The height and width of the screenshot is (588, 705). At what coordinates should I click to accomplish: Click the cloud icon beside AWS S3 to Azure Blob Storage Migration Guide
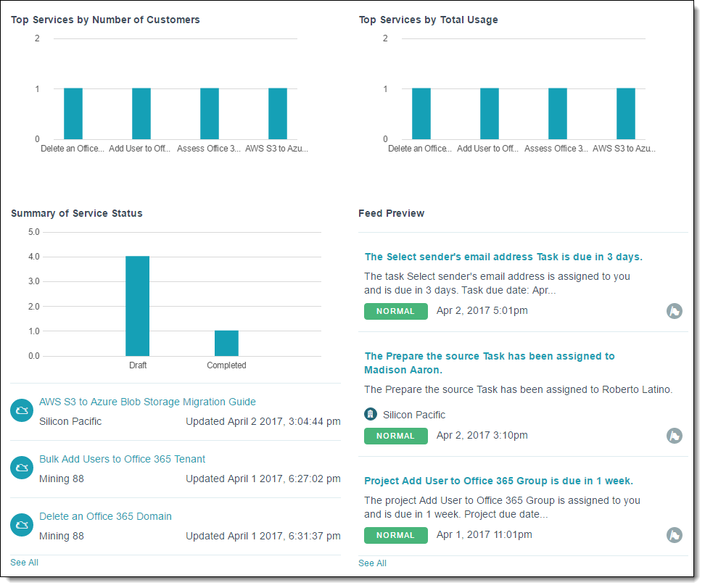pyautogui.click(x=21, y=410)
